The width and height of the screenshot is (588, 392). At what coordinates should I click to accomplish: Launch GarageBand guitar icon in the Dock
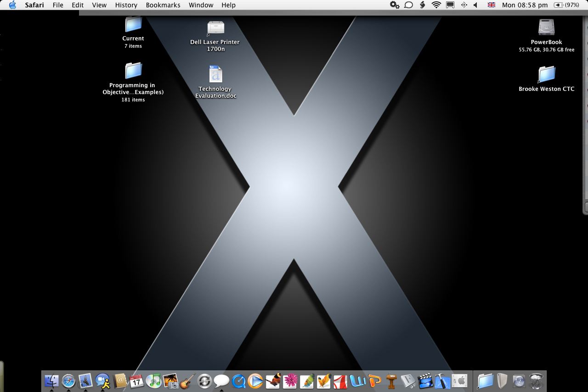click(187, 381)
